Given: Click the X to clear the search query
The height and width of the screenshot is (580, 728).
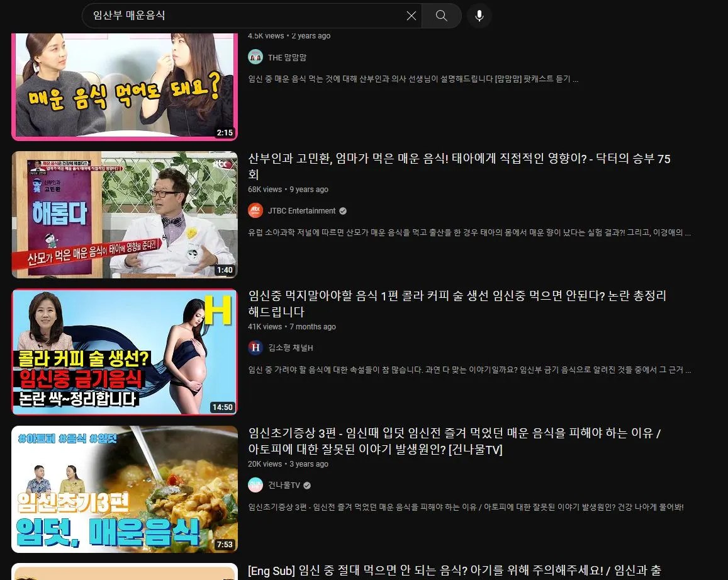Looking at the screenshot, I should (x=411, y=16).
